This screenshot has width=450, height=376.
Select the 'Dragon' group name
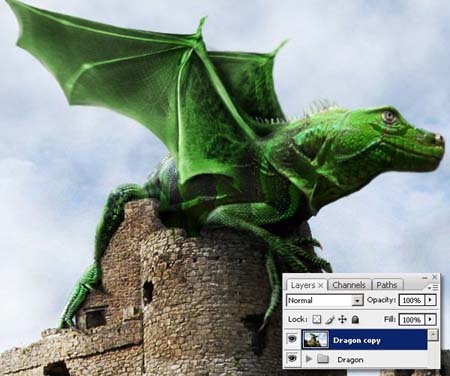[x=350, y=360]
